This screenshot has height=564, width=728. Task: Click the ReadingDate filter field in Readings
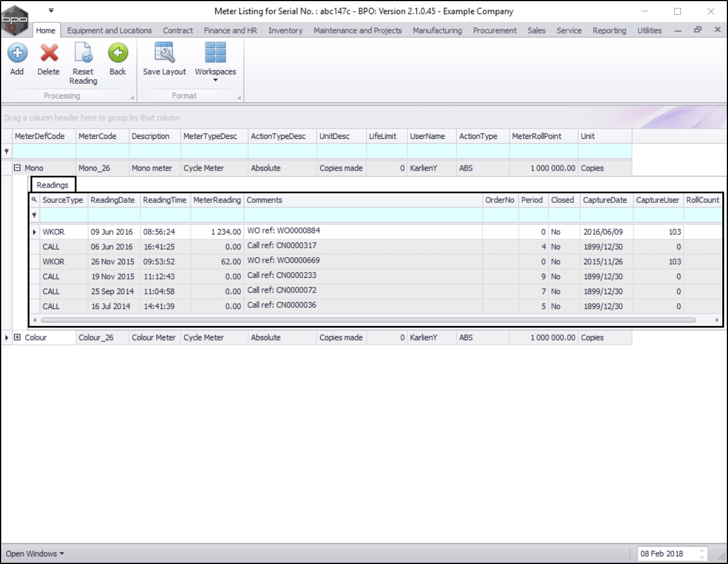[x=114, y=215]
